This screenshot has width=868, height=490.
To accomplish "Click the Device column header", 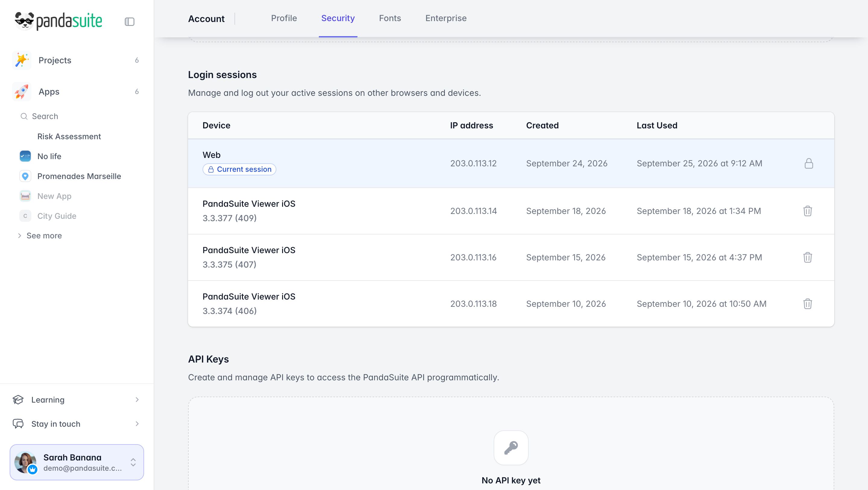I will (216, 125).
